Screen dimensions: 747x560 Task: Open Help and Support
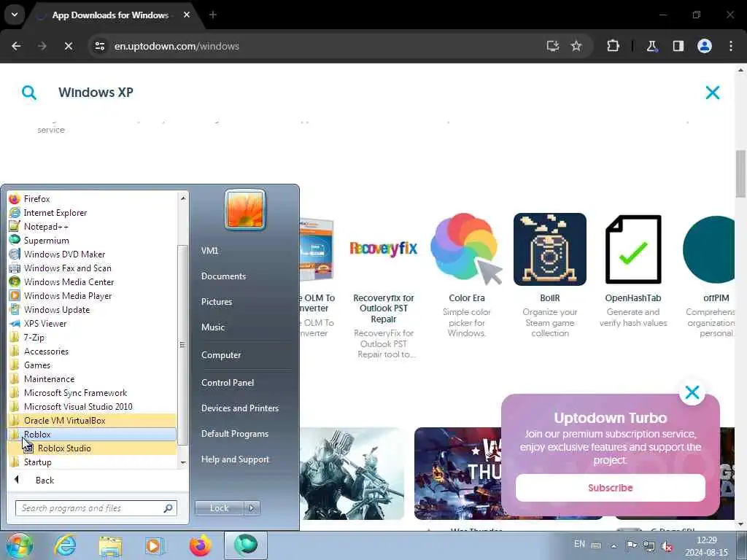pyautogui.click(x=235, y=459)
